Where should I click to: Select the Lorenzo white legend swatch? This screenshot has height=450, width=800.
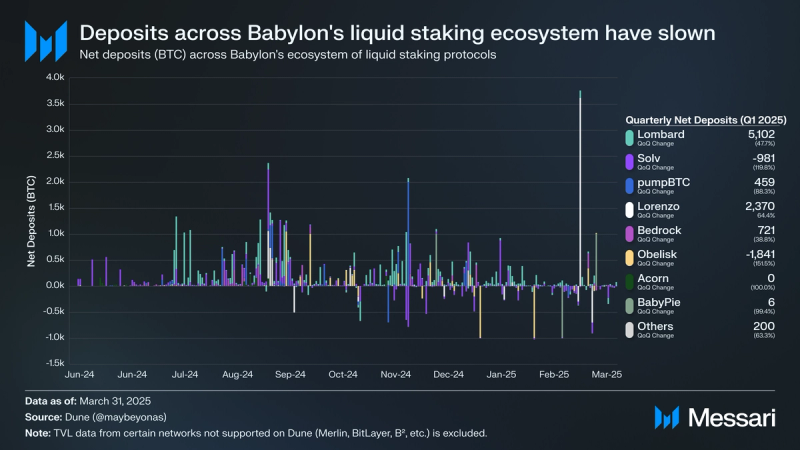[x=630, y=210]
